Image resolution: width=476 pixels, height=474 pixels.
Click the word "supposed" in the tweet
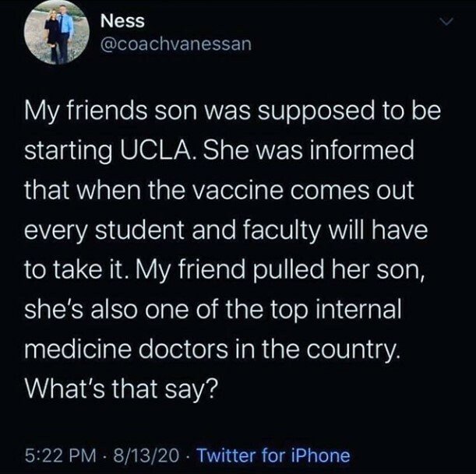pyautogui.click(x=322, y=109)
